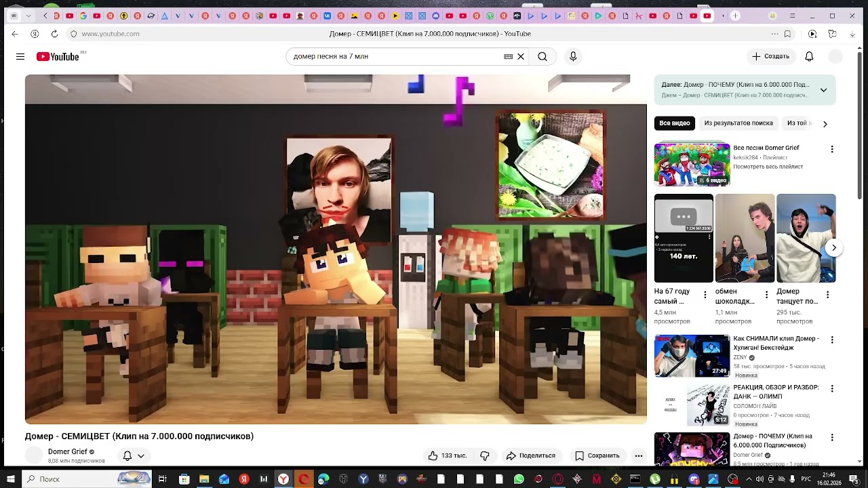Viewport: 868px width, 488px height.
Task: Focus the YouTube search field
Action: click(397, 56)
